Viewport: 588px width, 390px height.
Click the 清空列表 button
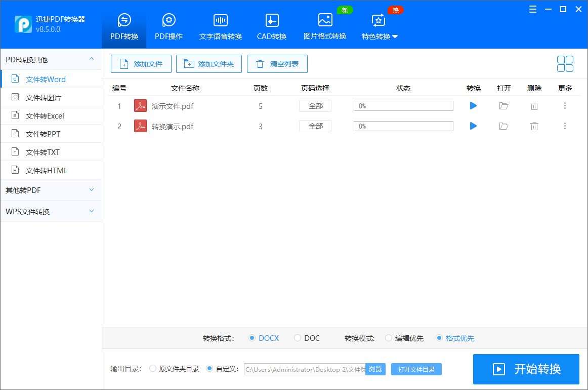coord(277,64)
